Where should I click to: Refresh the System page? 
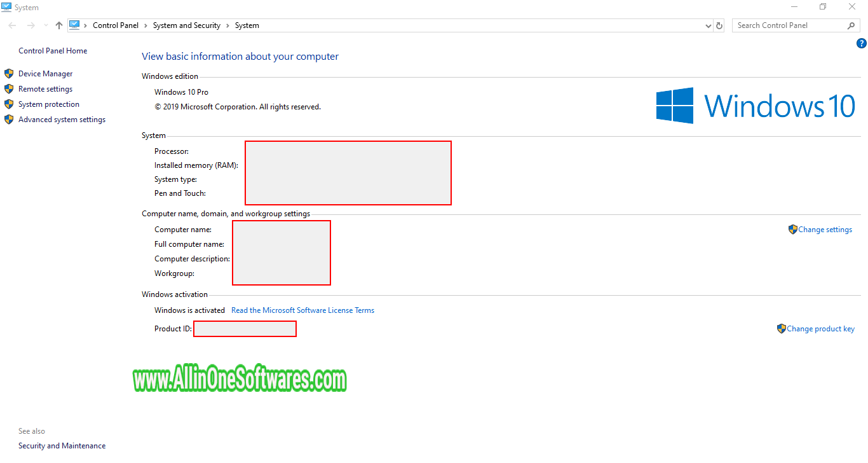[x=719, y=25]
